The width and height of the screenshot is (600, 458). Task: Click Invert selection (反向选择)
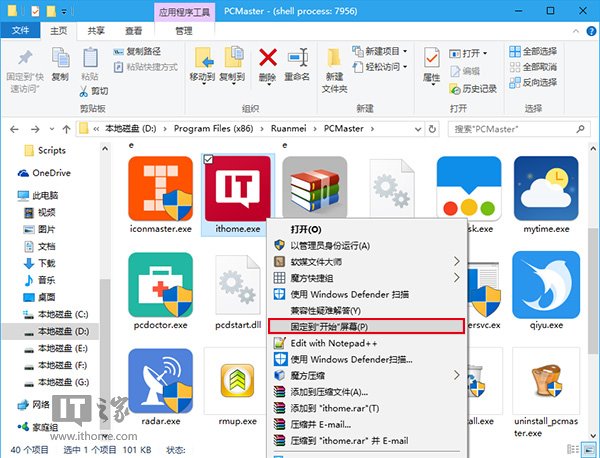[x=533, y=82]
